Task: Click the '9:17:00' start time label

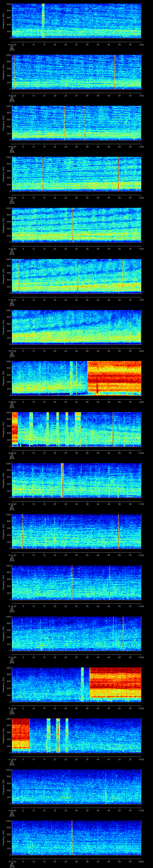Action: coord(12,861)
